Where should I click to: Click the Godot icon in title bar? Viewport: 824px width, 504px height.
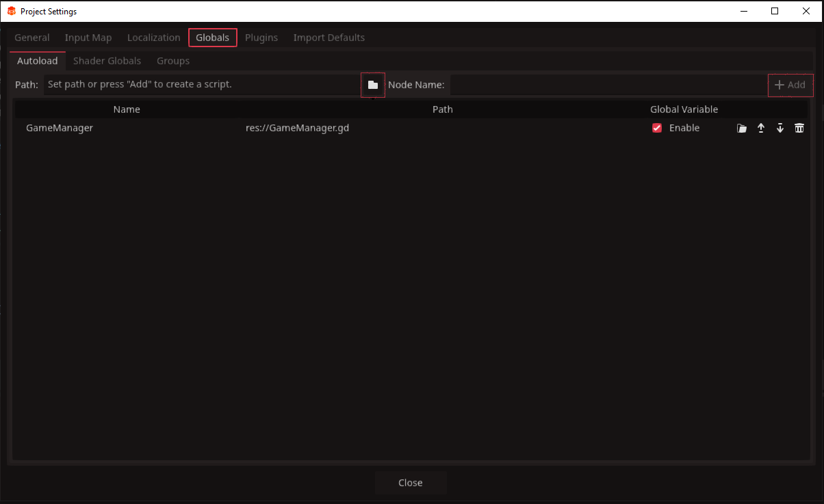pyautogui.click(x=11, y=12)
